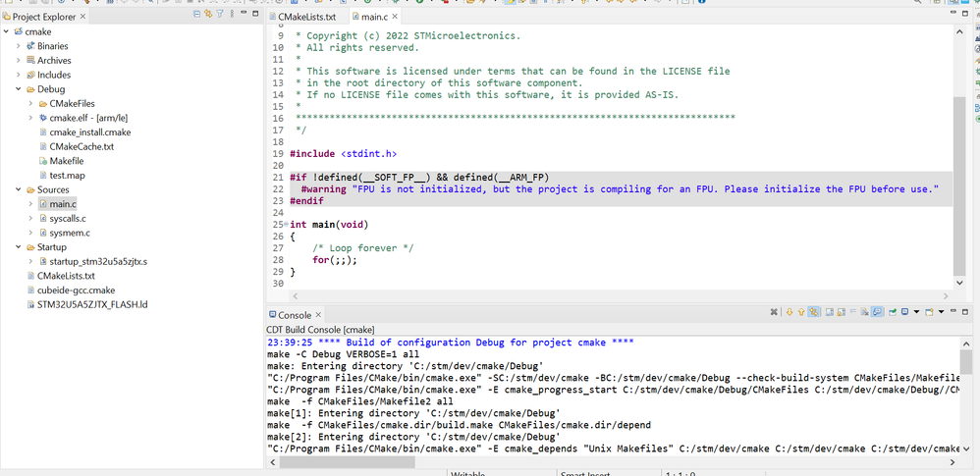Collapse the Startup folder
This screenshot has width=980, height=476.
(x=19, y=247)
